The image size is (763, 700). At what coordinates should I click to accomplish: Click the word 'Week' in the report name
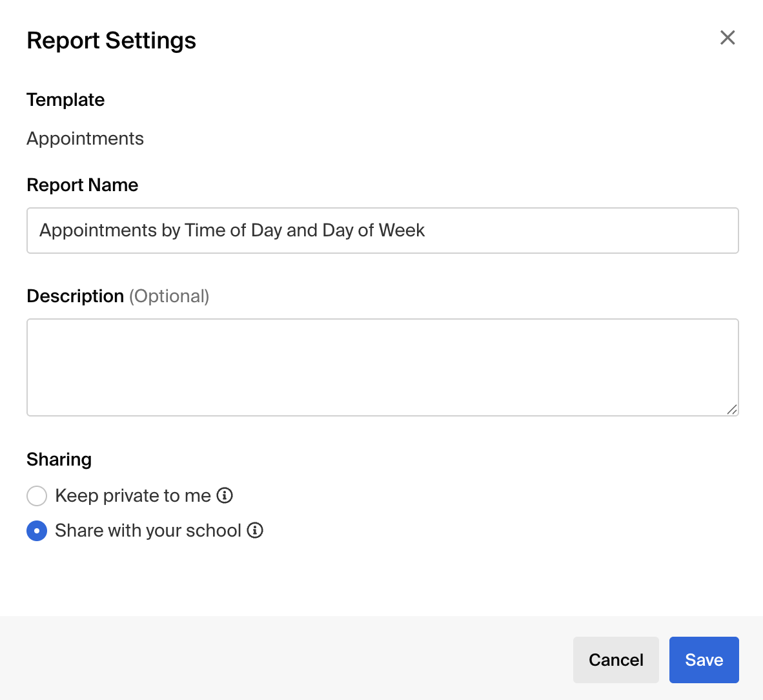click(x=402, y=231)
